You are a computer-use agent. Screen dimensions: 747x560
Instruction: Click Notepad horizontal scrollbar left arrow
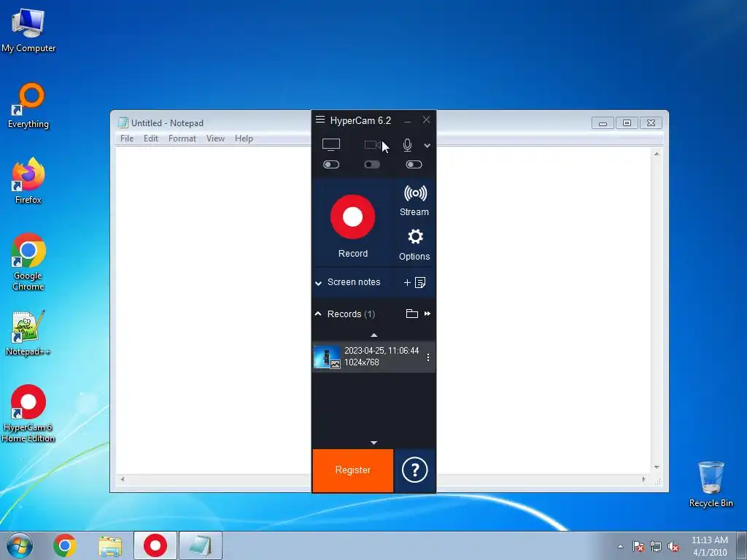pyautogui.click(x=123, y=480)
